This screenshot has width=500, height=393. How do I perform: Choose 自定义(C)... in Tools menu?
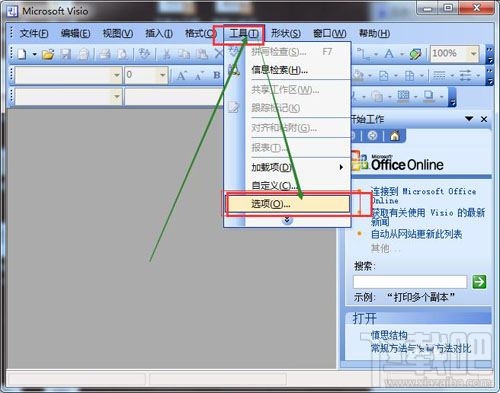[288, 185]
